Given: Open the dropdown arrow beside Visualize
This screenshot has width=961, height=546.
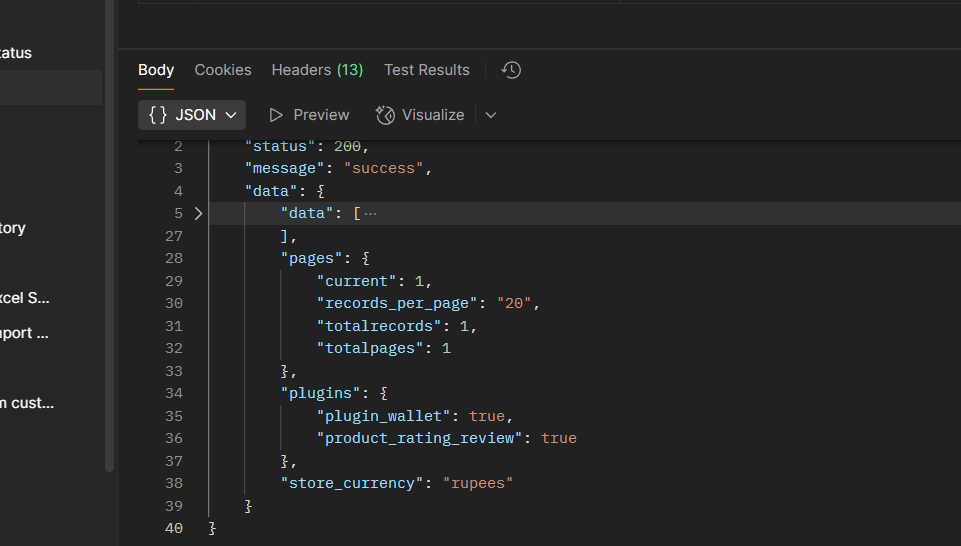Looking at the screenshot, I should coord(491,115).
